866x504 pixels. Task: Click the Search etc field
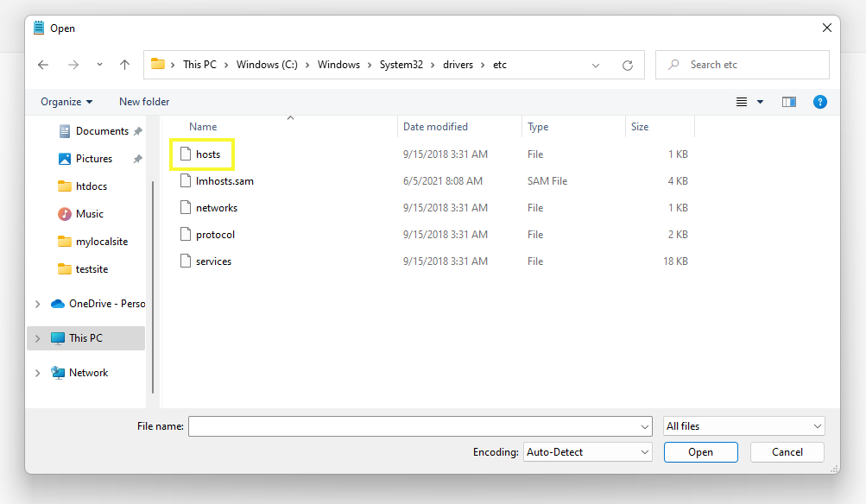[x=743, y=65]
